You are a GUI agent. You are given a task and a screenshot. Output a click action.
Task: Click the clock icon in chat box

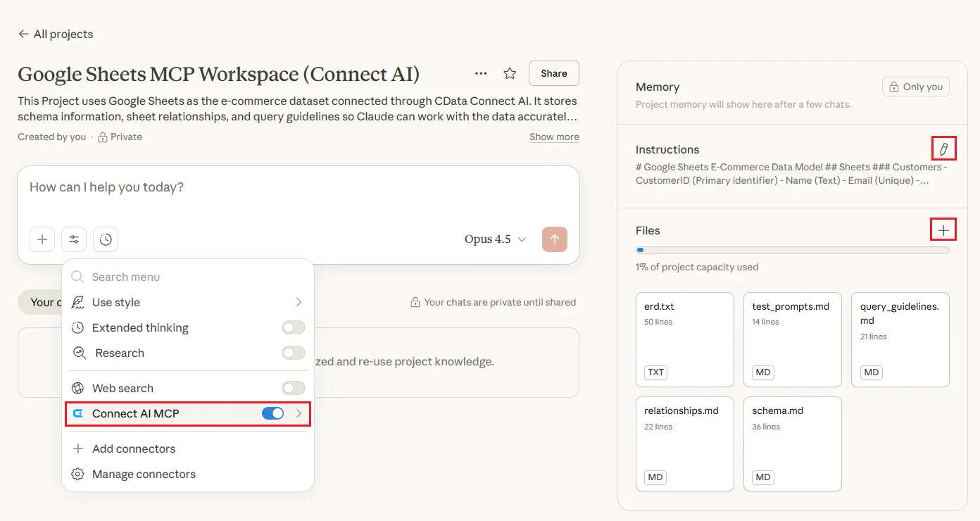point(106,239)
